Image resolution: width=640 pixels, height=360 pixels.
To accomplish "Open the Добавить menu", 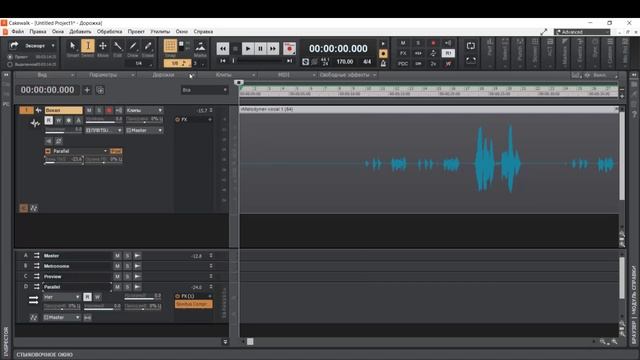I will 80,31.
